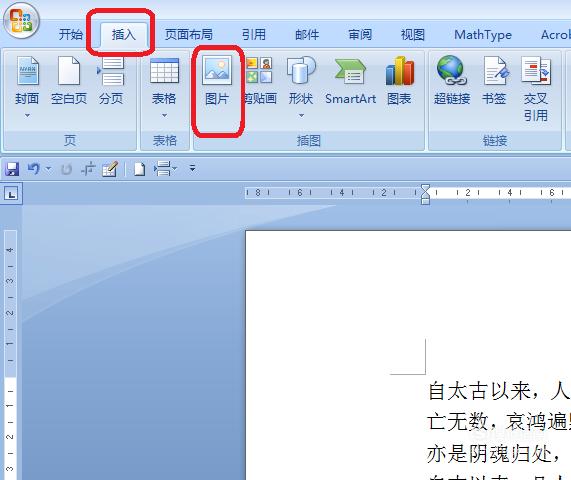Open the 审阅 tab
This screenshot has height=480, width=571.
(x=360, y=35)
